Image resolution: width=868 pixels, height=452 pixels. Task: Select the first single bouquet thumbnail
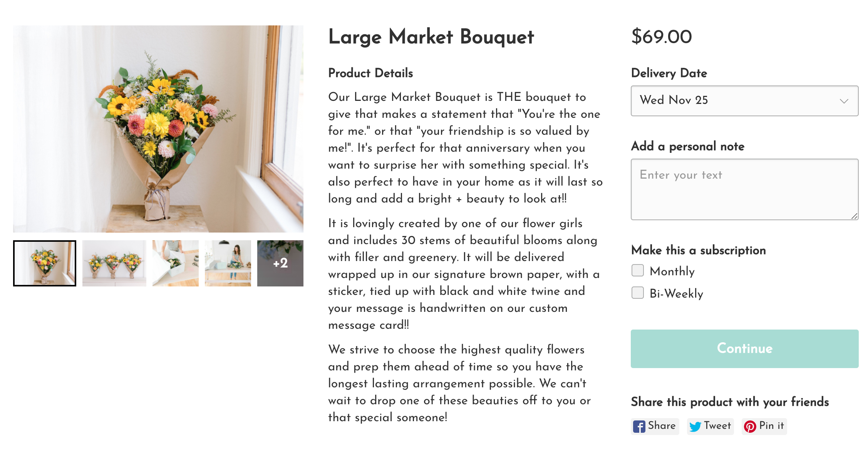pos(45,263)
